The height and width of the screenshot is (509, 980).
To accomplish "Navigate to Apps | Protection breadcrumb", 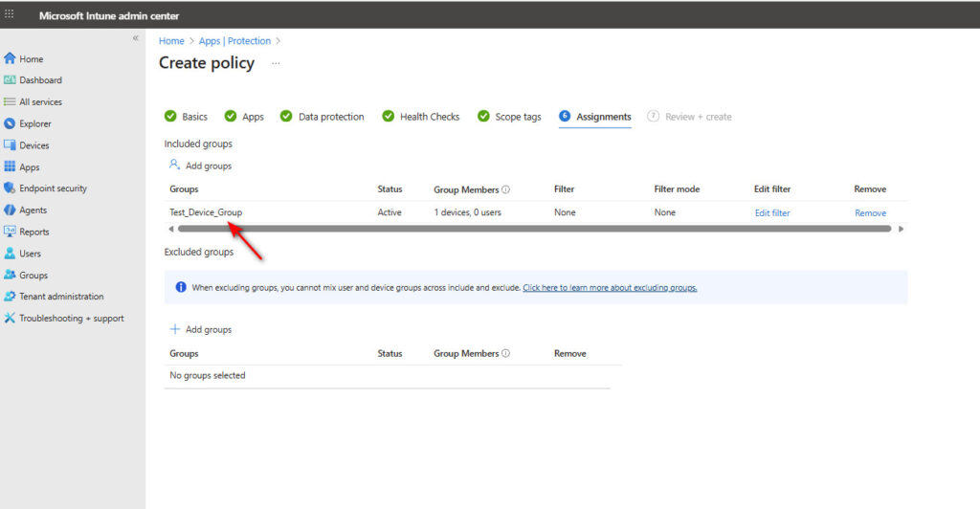I will [x=234, y=41].
